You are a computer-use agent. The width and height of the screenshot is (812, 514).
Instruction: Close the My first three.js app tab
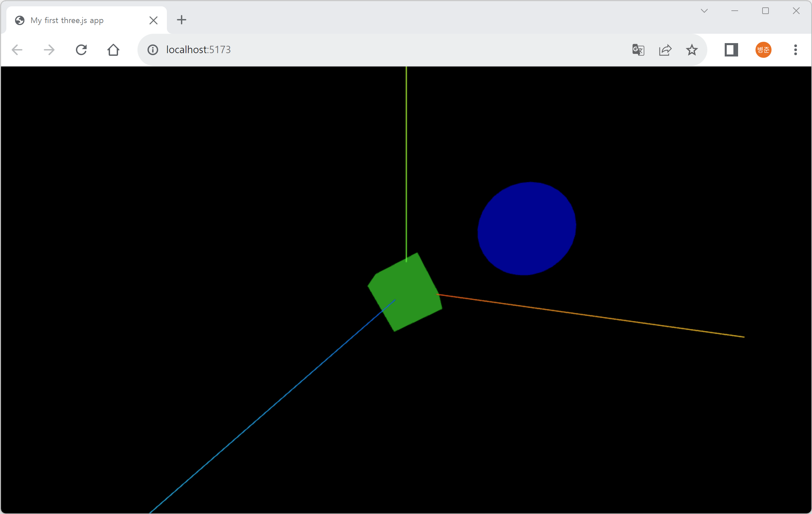coord(154,20)
